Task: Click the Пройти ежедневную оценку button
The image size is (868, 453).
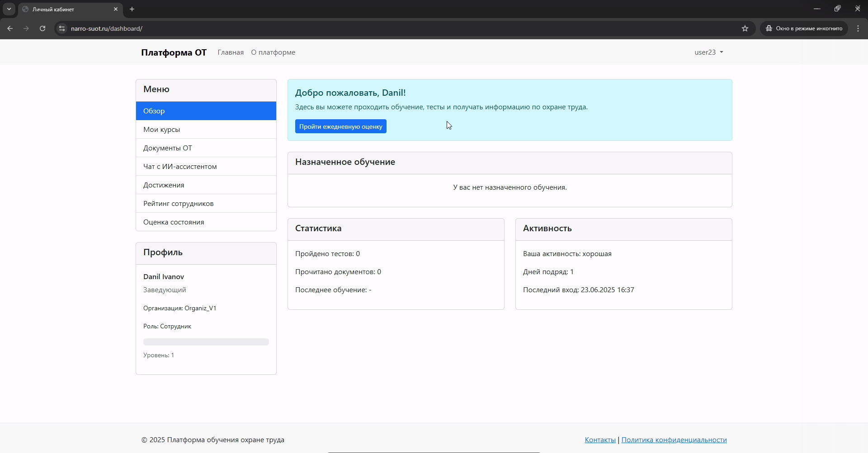Action: (340, 126)
